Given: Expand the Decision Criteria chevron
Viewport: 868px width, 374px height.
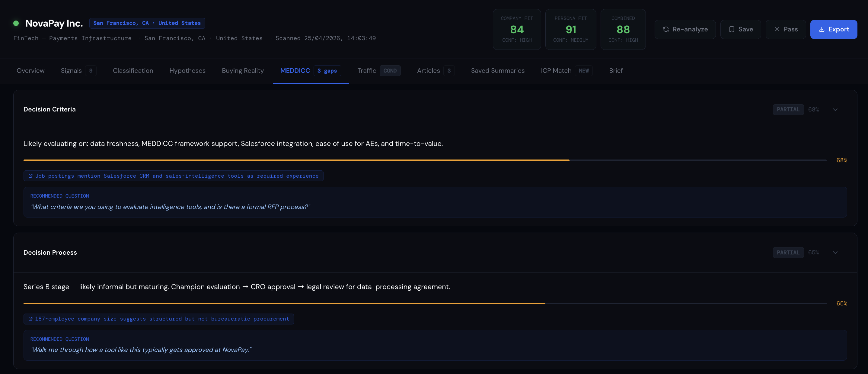Looking at the screenshot, I should [835, 110].
